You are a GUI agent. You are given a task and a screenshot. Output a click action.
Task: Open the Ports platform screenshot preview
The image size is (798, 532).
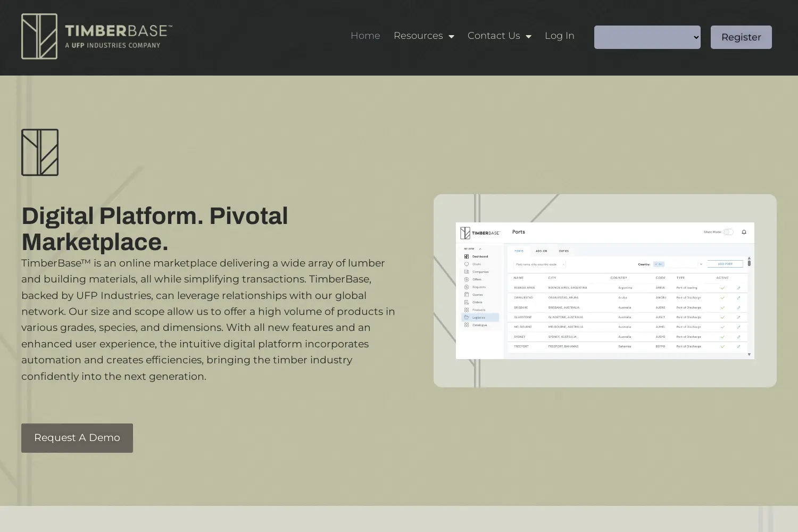[x=605, y=290]
